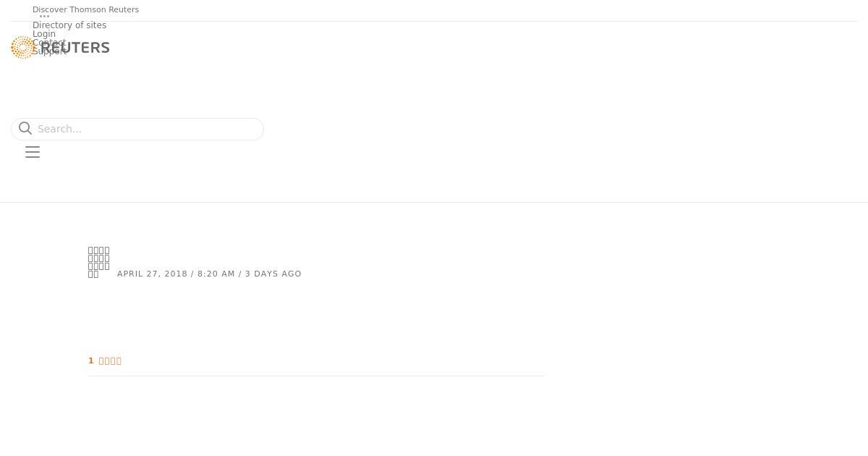This screenshot has width=868, height=456.
Task: Click the orange number 1 counter
Action: click(x=91, y=360)
